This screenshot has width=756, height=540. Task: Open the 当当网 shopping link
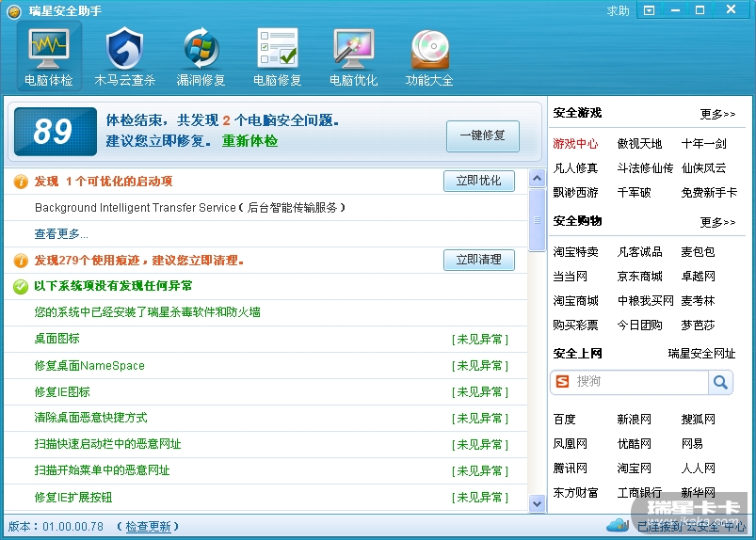570,277
